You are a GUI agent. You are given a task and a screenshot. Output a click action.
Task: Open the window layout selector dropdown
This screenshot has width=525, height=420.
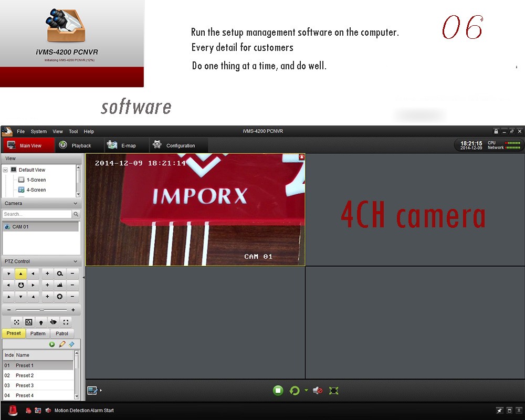94,391
